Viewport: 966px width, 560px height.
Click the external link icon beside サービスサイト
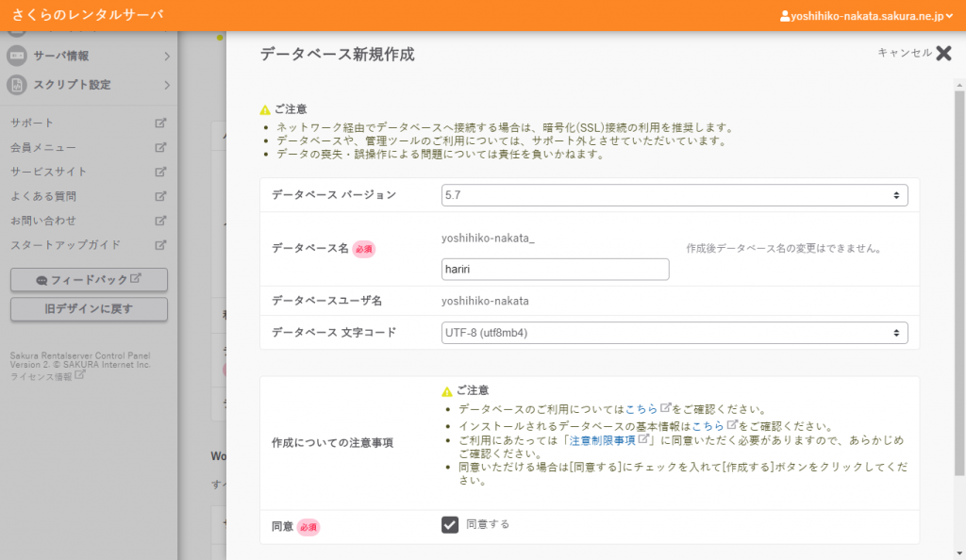[160, 172]
